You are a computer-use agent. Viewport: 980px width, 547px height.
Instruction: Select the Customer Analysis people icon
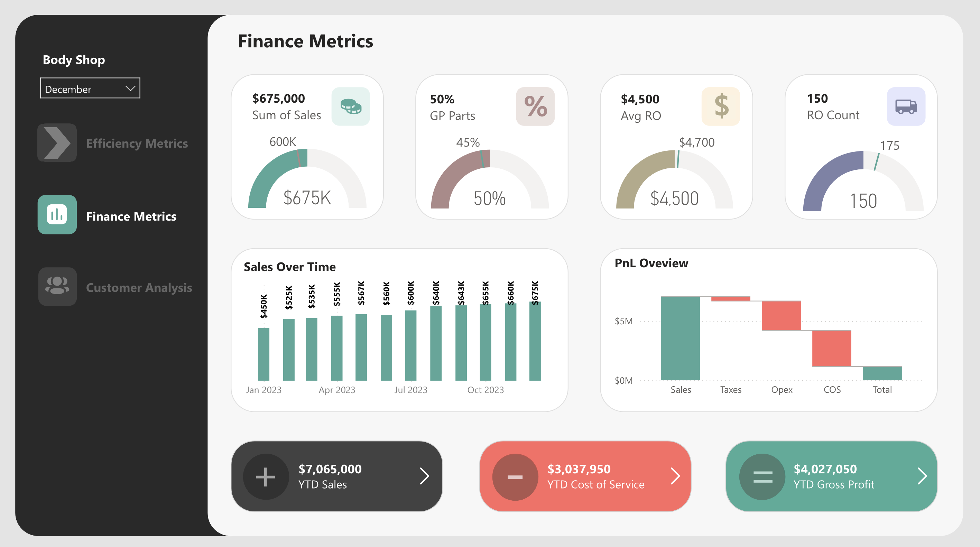(57, 286)
